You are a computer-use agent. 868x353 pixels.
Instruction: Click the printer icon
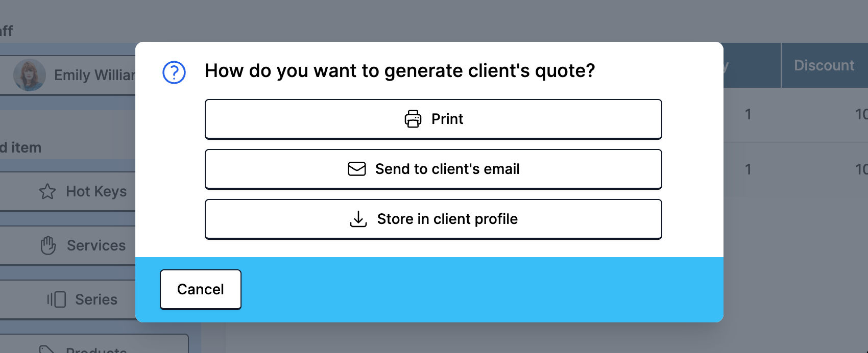[x=413, y=119]
